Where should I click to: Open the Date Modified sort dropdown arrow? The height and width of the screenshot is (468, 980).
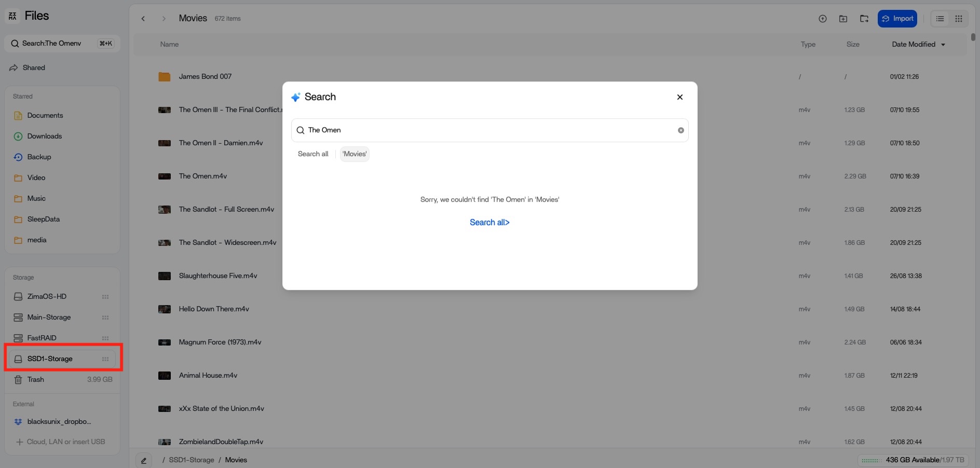click(x=943, y=45)
